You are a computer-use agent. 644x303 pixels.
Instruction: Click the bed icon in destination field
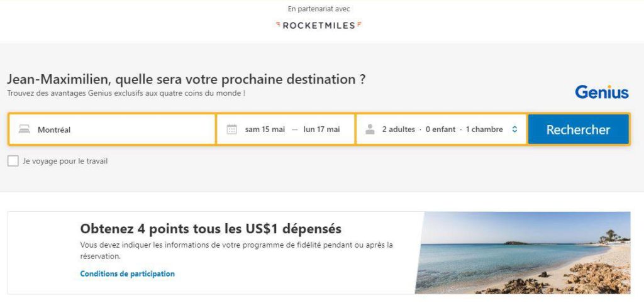[x=24, y=129]
